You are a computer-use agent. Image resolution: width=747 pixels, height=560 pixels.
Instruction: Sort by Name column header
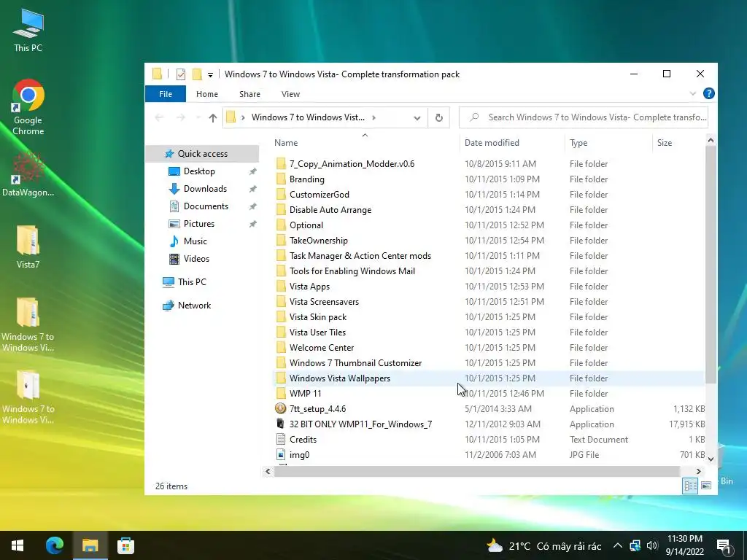(286, 143)
